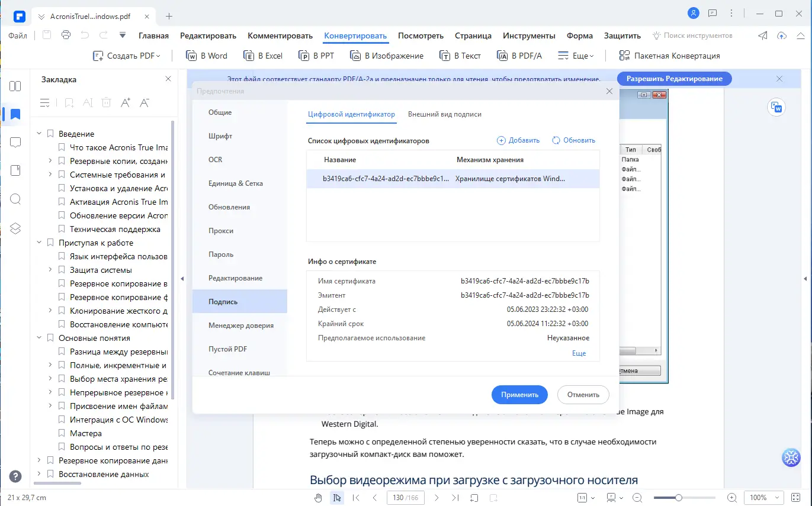812x506 pixels.
Task: Convert the PDF with В Word
Action: coord(207,56)
